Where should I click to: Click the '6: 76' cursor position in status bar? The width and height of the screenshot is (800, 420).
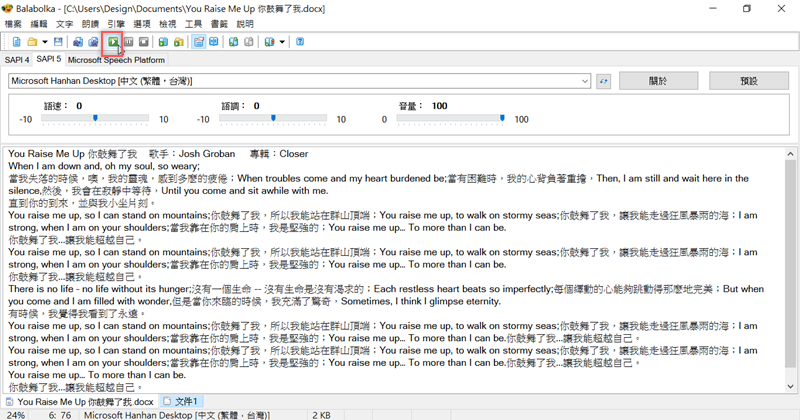coord(60,415)
